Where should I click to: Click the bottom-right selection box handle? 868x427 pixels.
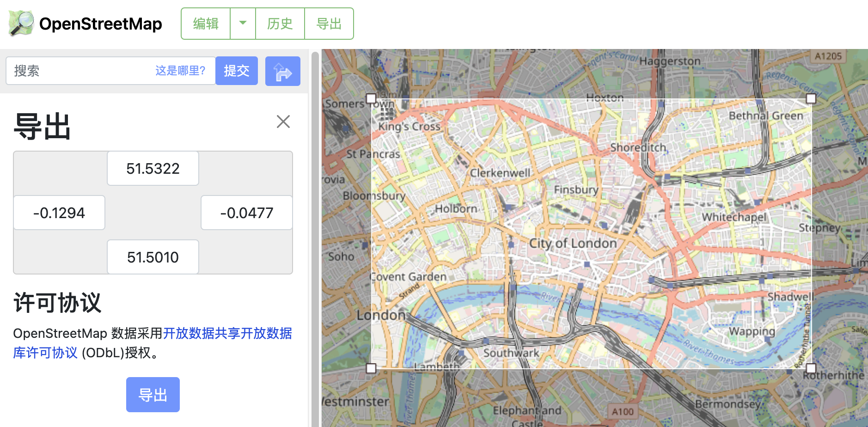click(811, 368)
